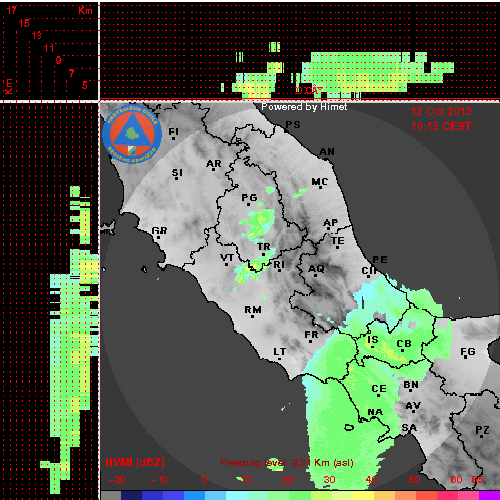The image size is (500, 500).
Task: Click the 'Powered by Himet' caption
Action: (304, 107)
